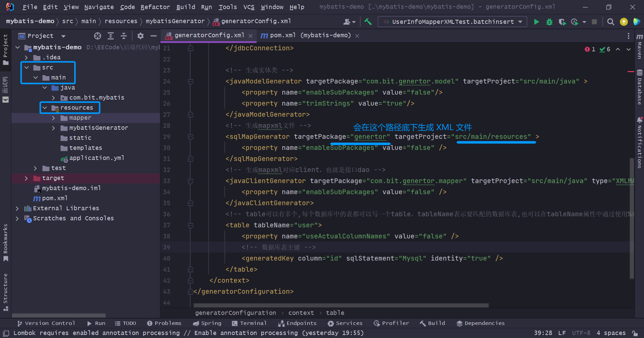
Task: Click the editor vertical scrollbar thumb
Action: (632, 218)
